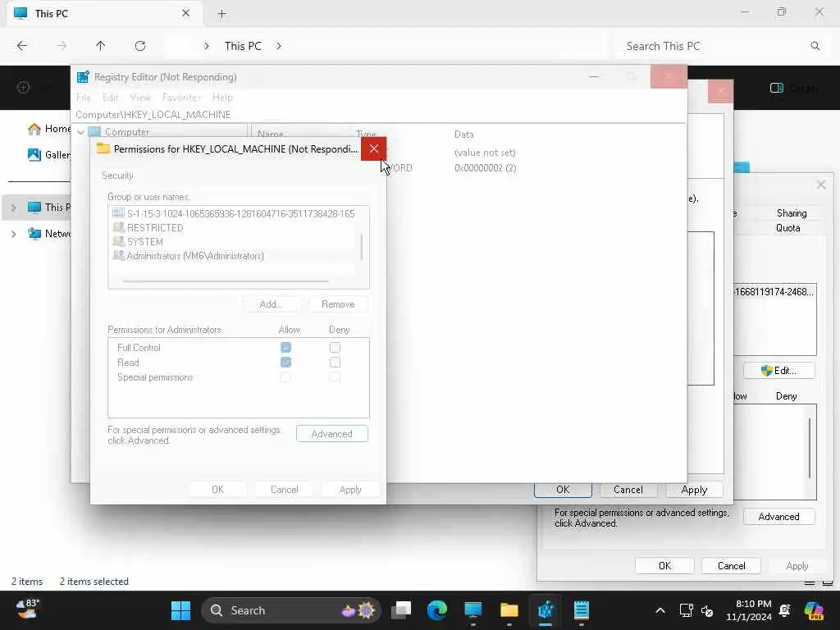
Task: Click the taskbar Search box
Action: coord(291,610)
